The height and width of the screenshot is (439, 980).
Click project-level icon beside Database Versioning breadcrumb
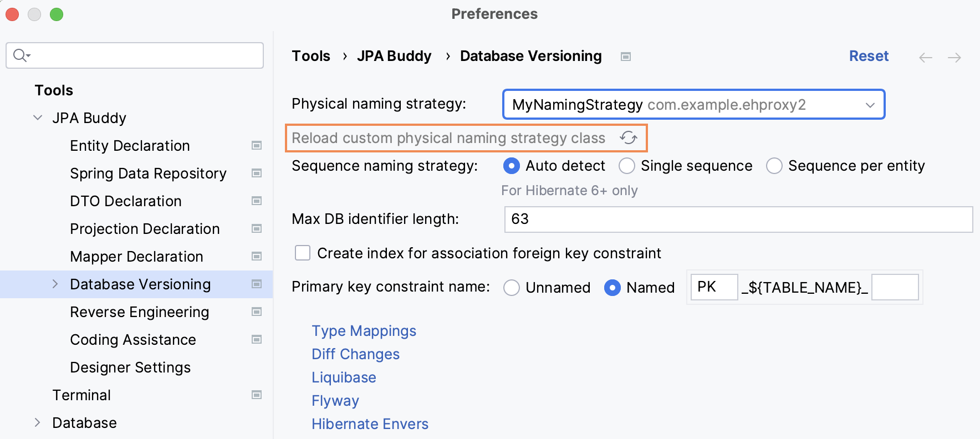coord(626,57)
